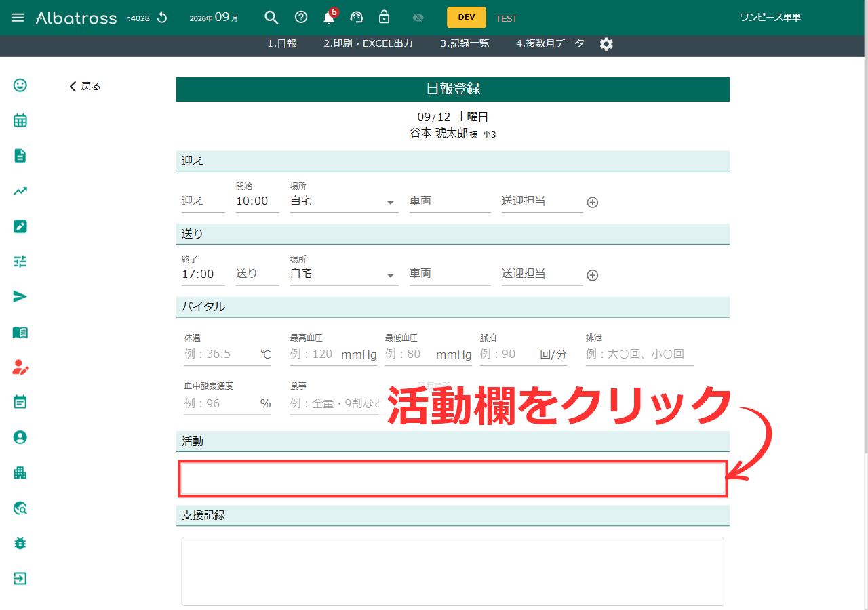Click the yellow DEV button
Screen dimensions: 868x610
pos(467,18)
